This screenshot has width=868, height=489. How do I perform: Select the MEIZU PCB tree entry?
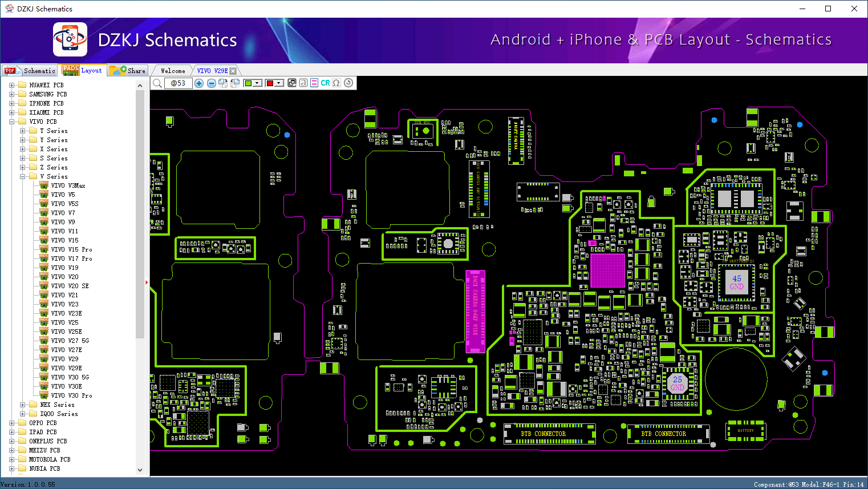pyautogui.click(x=44, y=450)
